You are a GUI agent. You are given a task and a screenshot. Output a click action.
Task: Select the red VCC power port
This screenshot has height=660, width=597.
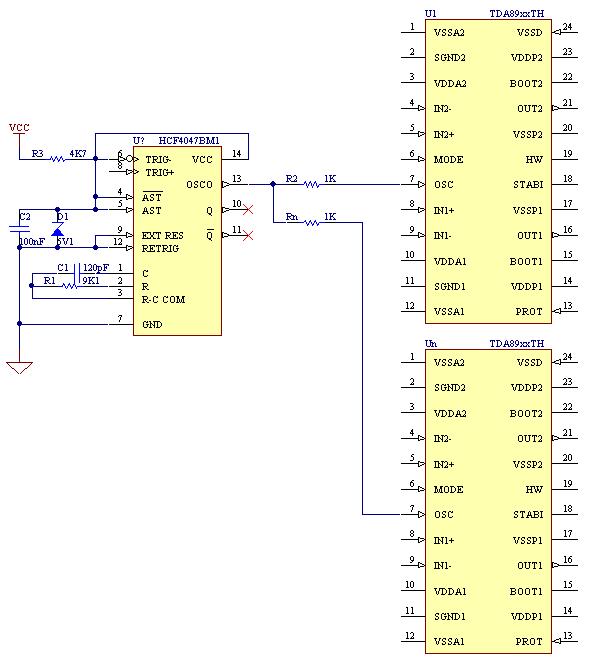[x=19, y=128]
